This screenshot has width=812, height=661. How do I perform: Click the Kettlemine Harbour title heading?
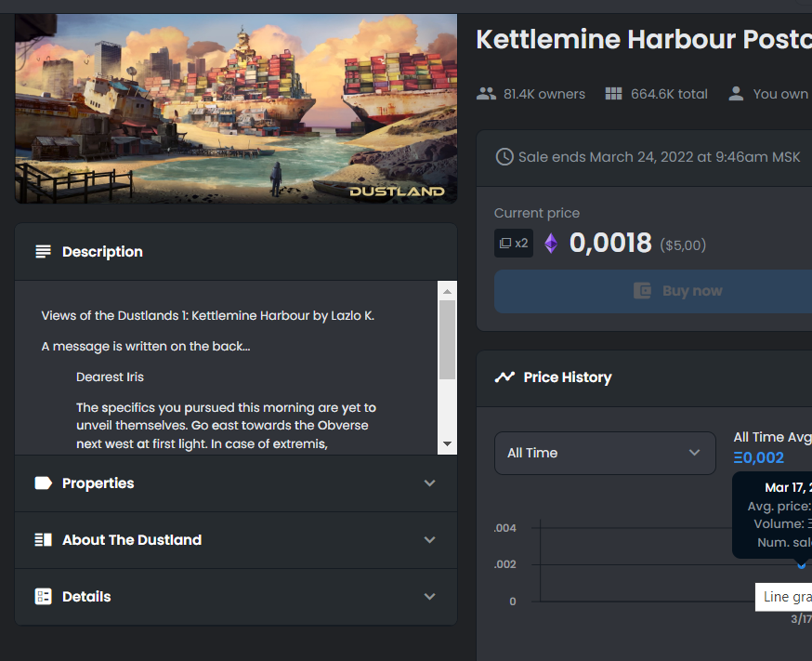coord(644,39)
